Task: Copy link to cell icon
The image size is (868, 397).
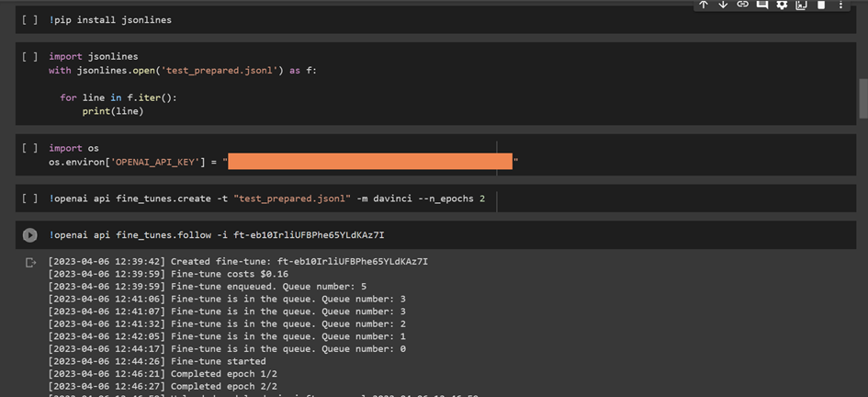Action: [x=742, y=5]
